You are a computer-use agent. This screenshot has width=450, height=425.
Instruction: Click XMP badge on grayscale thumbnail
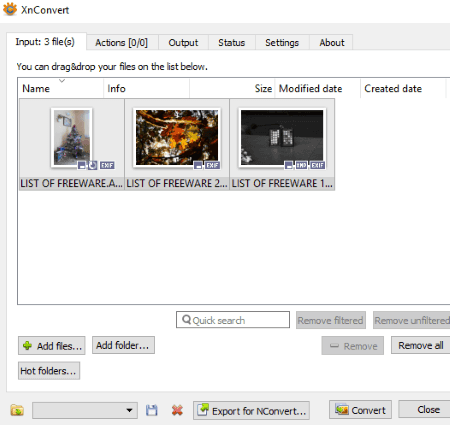[301, 165]
